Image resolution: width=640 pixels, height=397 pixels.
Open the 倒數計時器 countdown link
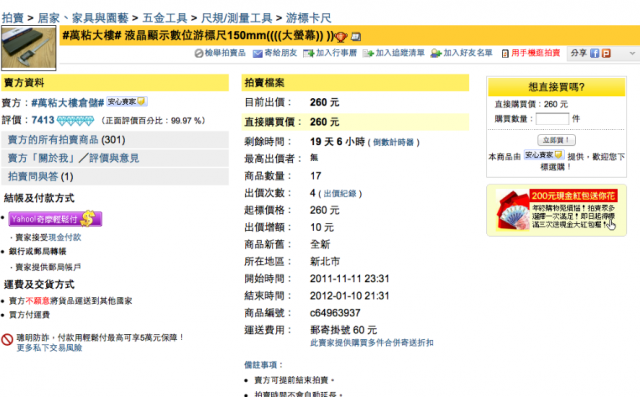click(393, 142)
